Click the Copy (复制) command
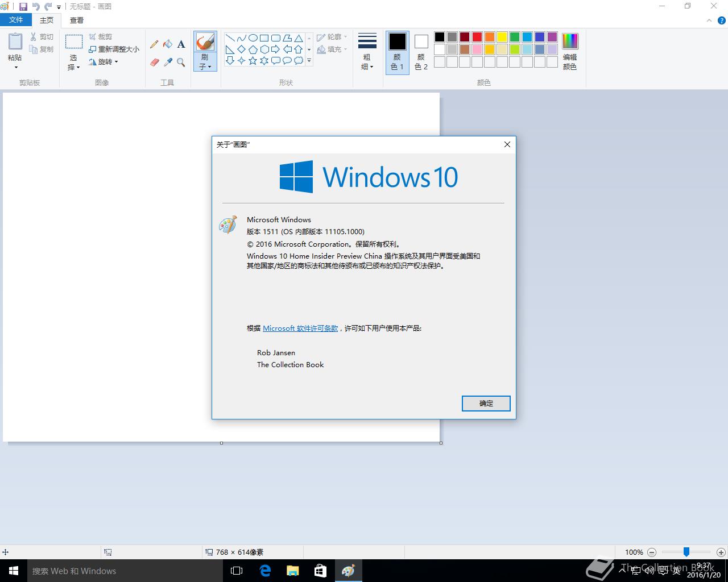The image size is (728, 582). pos(42,49)
